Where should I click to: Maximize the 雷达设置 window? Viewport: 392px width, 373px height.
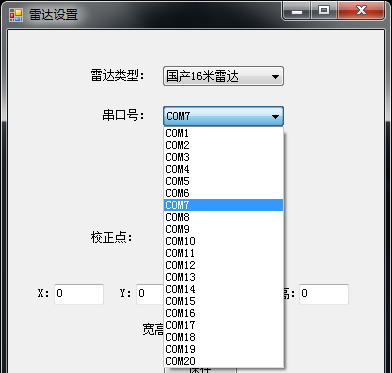(324, 11)
